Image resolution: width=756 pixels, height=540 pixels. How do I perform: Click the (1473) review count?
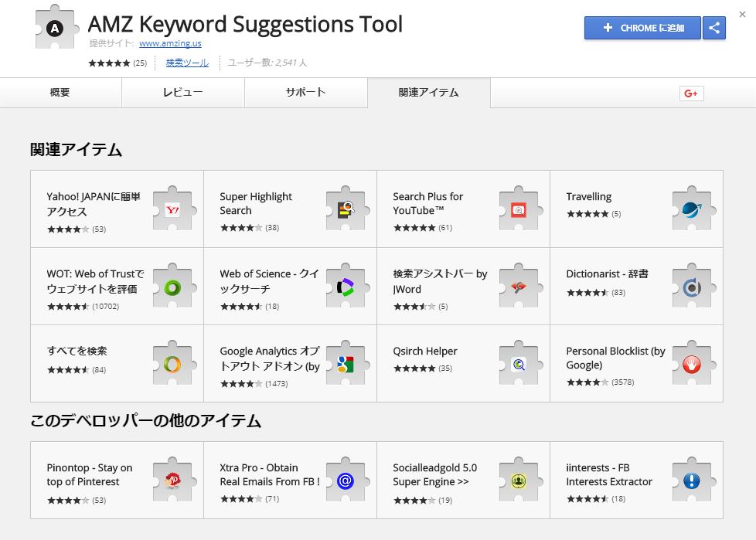(276, 384)
